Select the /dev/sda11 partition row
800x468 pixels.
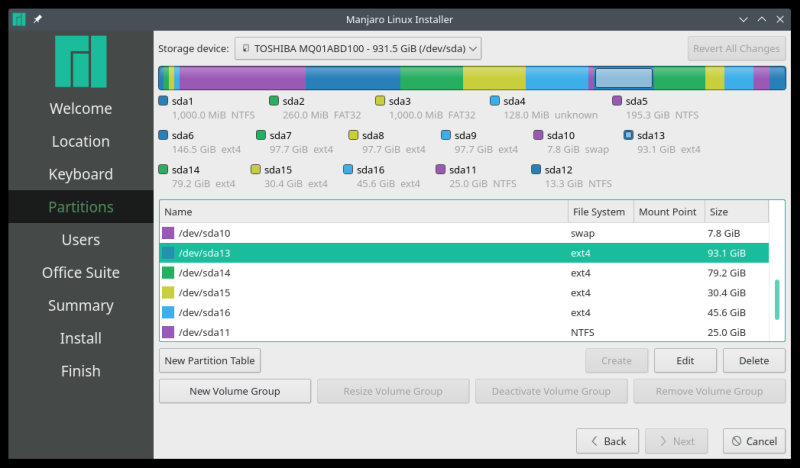coord(464,332)
